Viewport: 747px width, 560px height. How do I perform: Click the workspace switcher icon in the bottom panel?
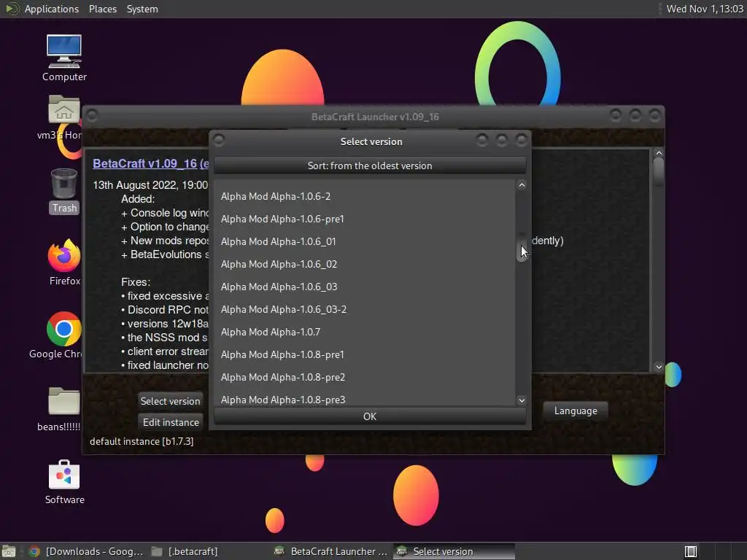(690, 551)
